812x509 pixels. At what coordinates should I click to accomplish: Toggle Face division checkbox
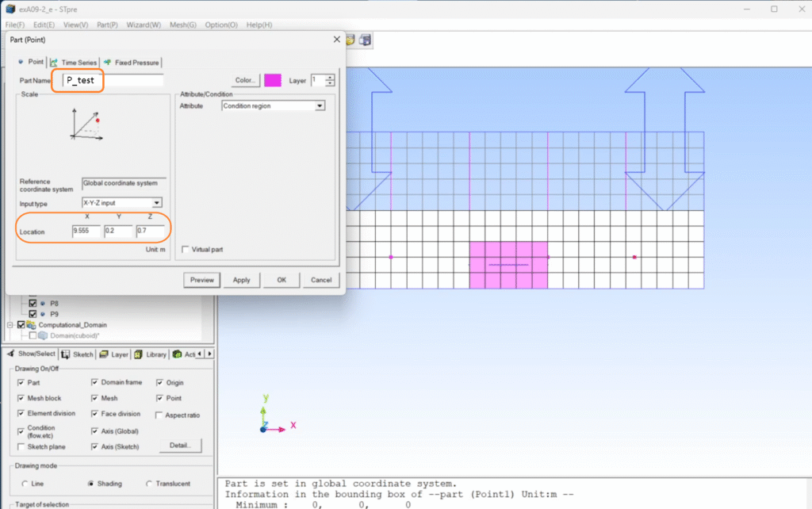(x=94, y=414)
